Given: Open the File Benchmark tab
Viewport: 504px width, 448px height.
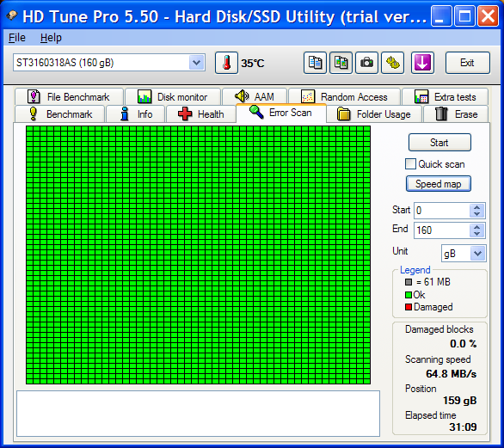Looking at the screenshot, I should (x=69, y=96).
